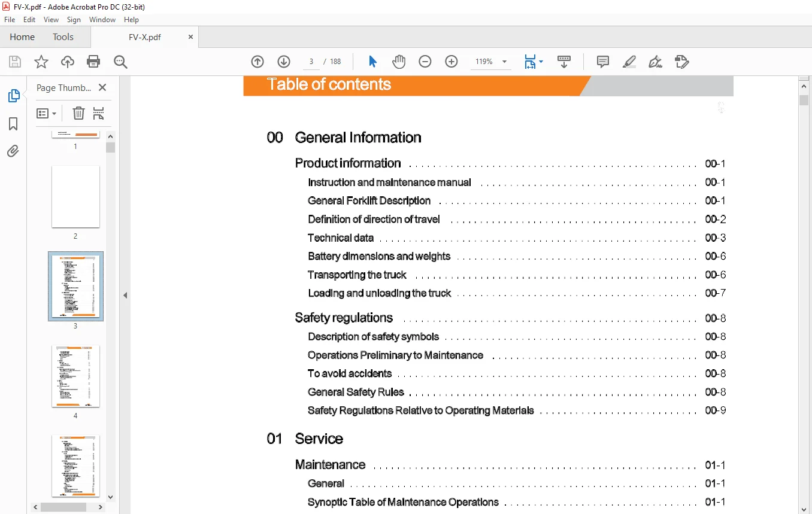Image resolution: width=812 pixels, height=514 pixels.
Task: Zoom in with plus icon
Action: coord(452,62)
